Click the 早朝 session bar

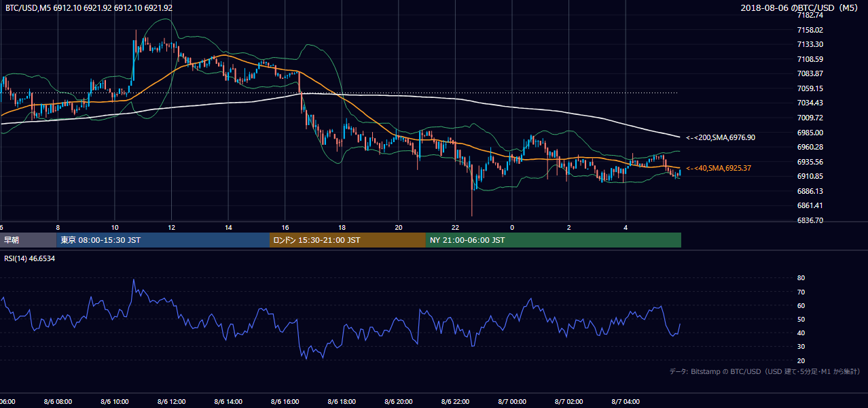click(28, 240)
